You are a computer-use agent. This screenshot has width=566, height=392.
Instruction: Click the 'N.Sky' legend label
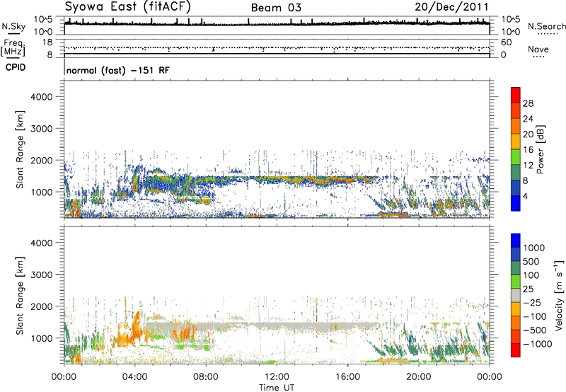tap(13, 26)
